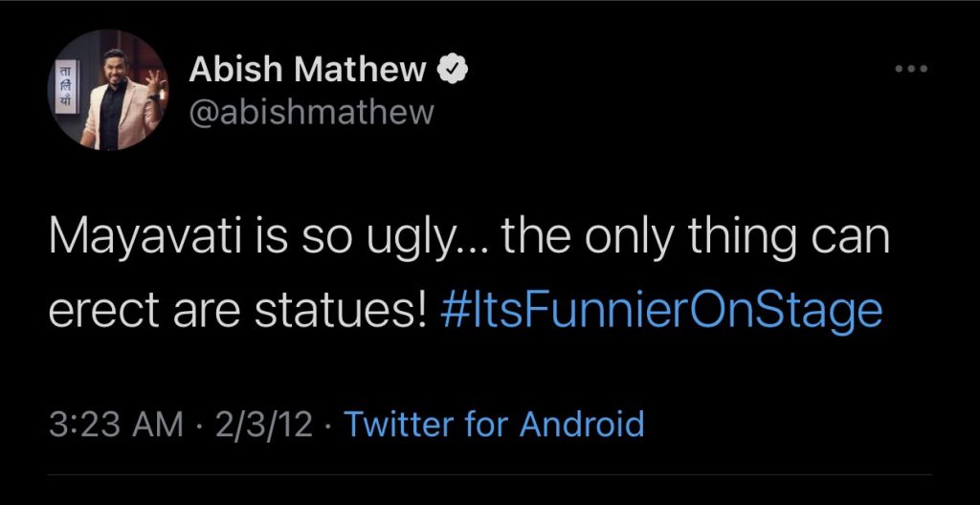Click the word erect in tweet text
The image size is (980, 505).
(100, 312)
